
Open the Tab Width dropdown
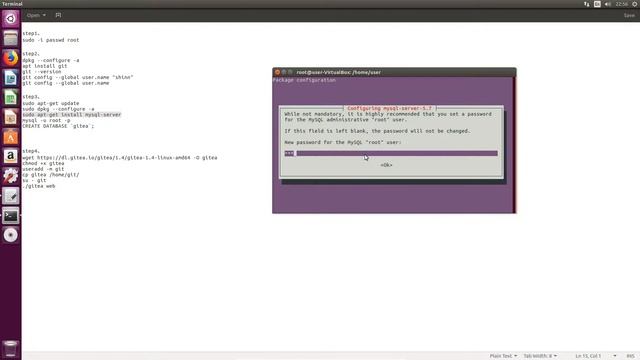tap(540, 356)
